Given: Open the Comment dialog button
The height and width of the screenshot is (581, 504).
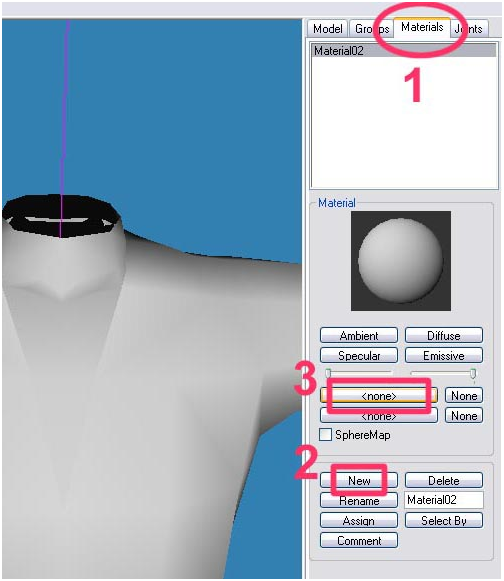Looking at the screenshot, I should click(359, 540).
